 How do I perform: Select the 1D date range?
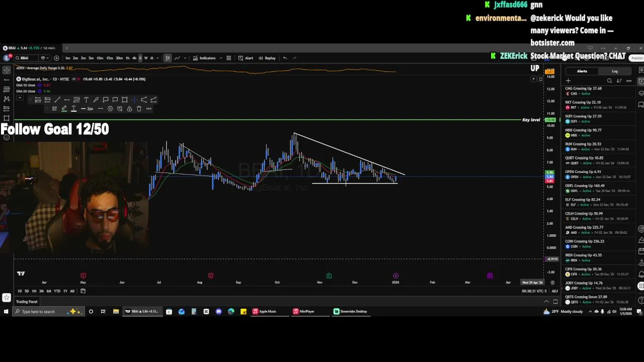pyautogui.click(x=20, y=291)
